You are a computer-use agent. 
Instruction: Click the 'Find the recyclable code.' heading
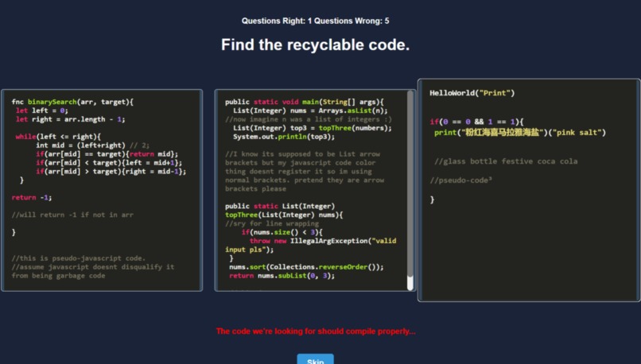(x=315, y=45)
